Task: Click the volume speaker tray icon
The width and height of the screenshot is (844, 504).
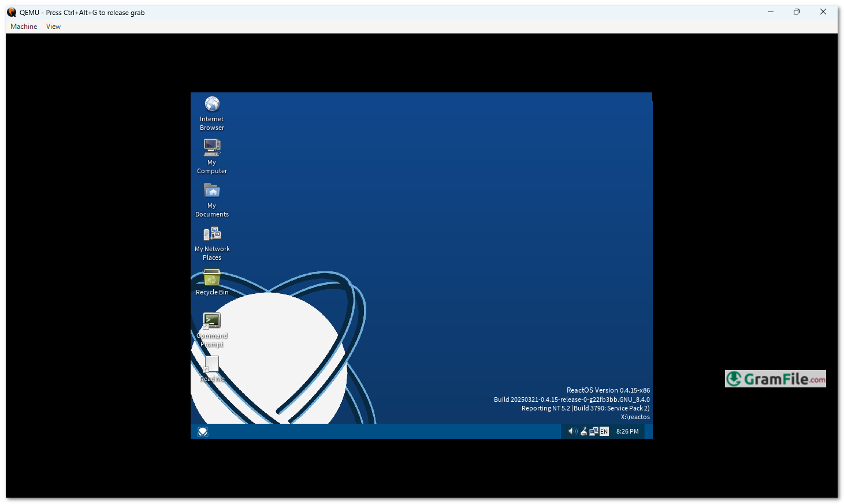Action: point(572,431)
